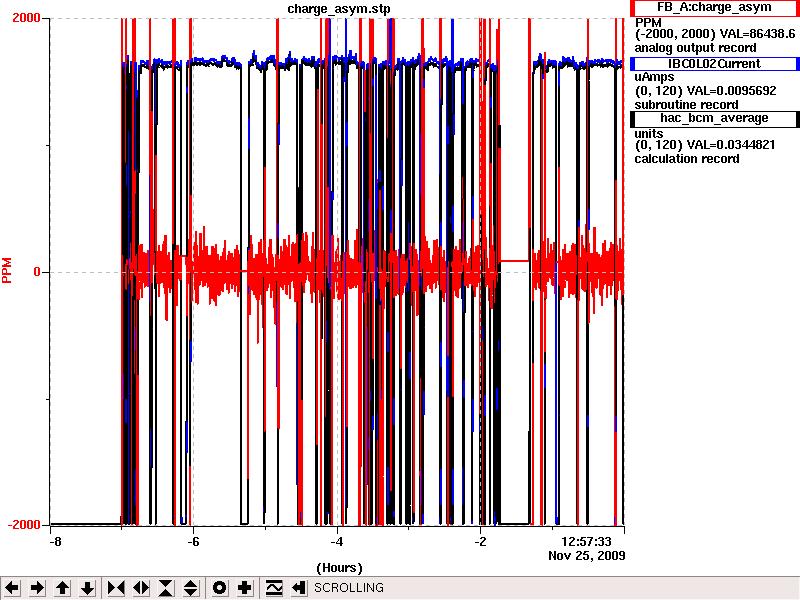
Task: Pan the chart right with arrow button
Action: 37,588
